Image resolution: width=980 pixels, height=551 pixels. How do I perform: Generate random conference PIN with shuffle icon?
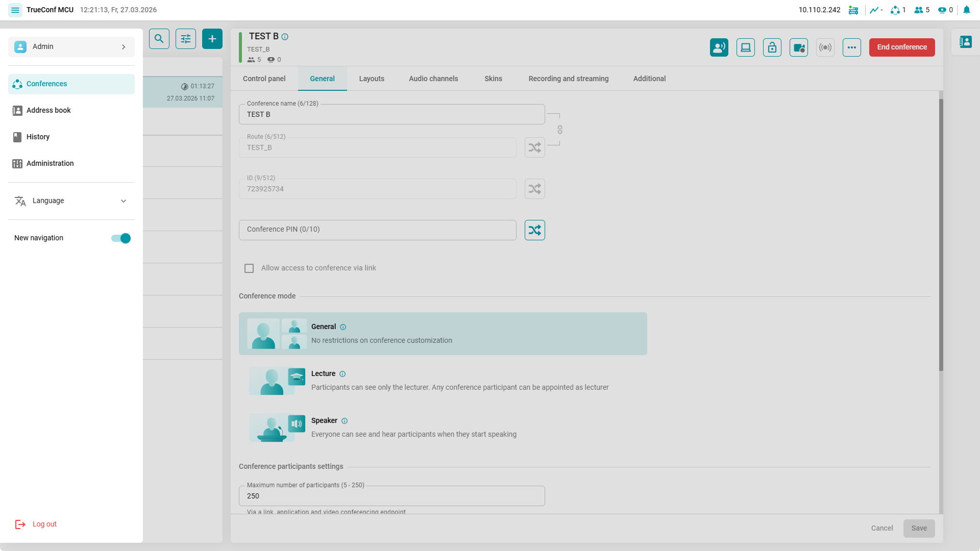pos(534,230)
